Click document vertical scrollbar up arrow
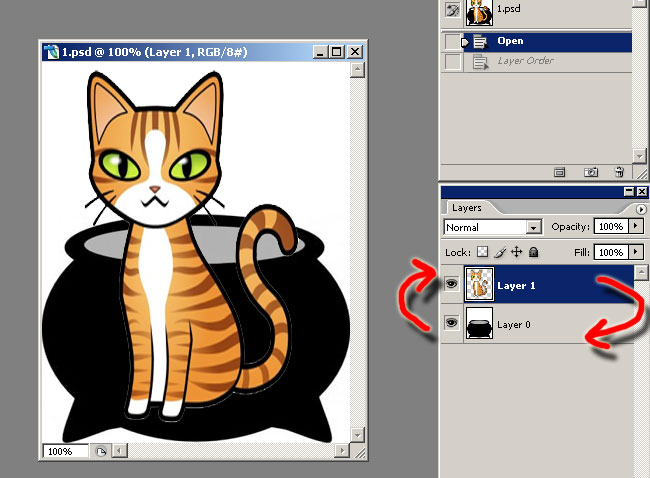The image size is (650, 478). point(357,70)
